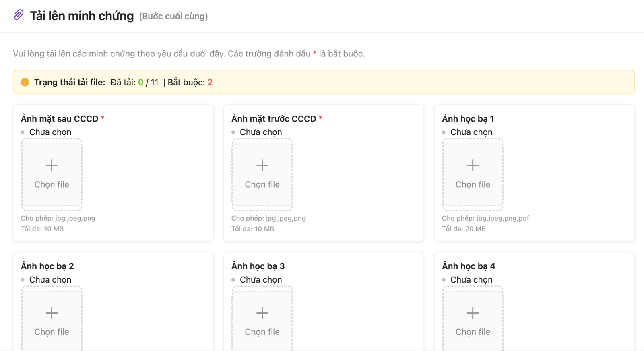Hit the plus icon for Ảnh học bạ 3
The height and width of the screenshot is (351, 644).
(262, 313)
